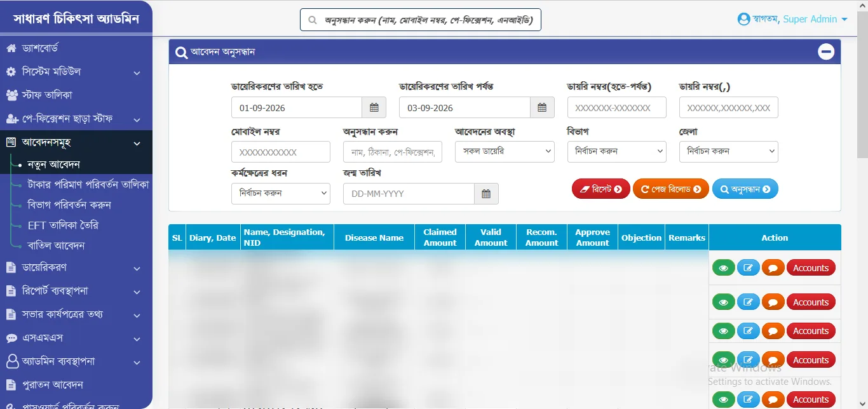
Task: Open the বিভাগ dropdown
Action: coord(616,151)
